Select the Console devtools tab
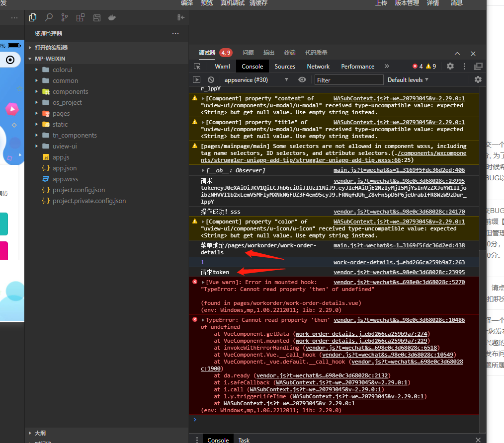This screenshot has height=443, width=504. (x=252, y=67)
